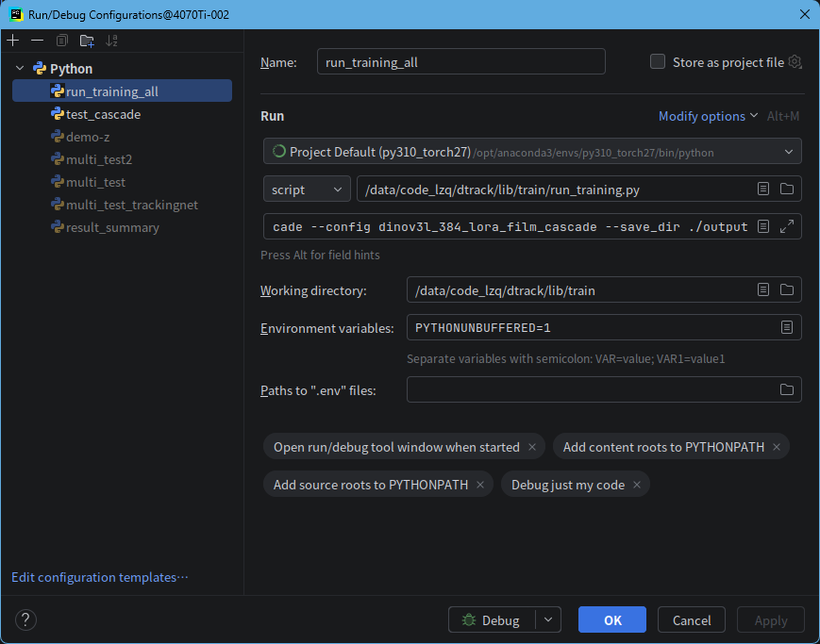
Task: Click the Working directory input field
Action: pos(579,290)
